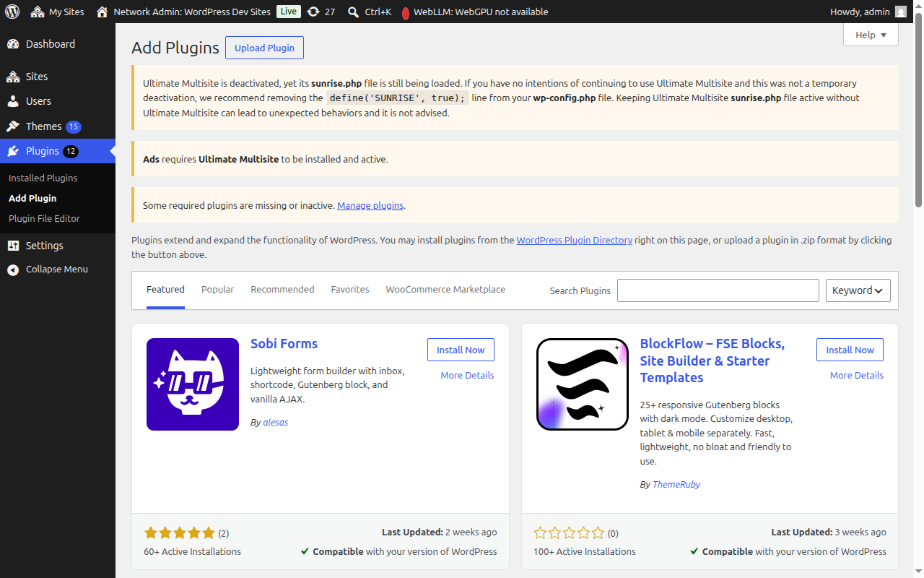Switch to the Popular tab
Image resolution: width=924 pixels, height=578 pixels.
point(217,290)
